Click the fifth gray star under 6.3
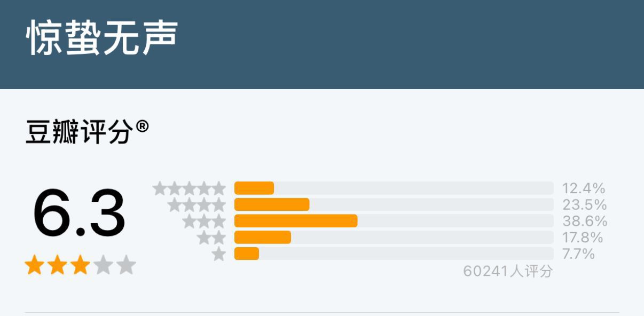644x316 pixels. (126, 265)
